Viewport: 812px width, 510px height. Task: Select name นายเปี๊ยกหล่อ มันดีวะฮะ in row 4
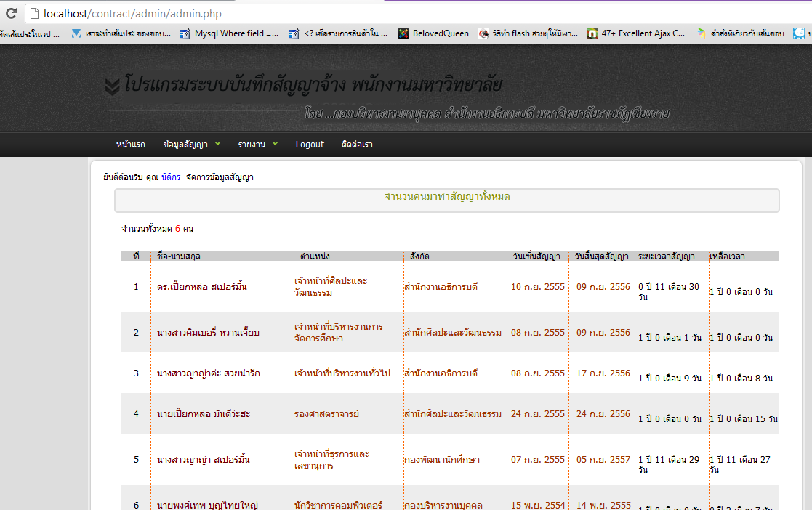pyautogui.click(x=204, y=413)
